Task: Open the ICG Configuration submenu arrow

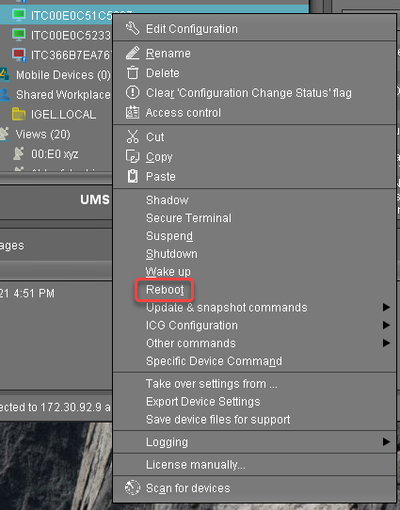Action: (x=386, y=325)
